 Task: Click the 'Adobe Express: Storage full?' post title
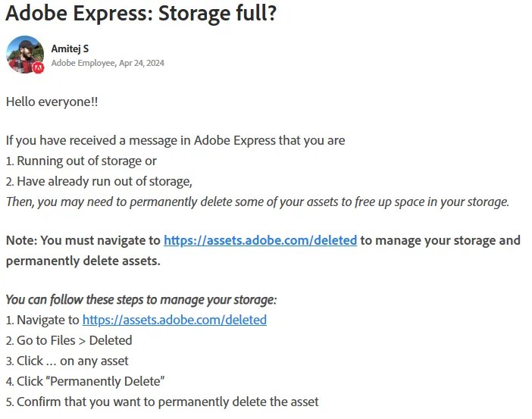click(x=141, y=14)
